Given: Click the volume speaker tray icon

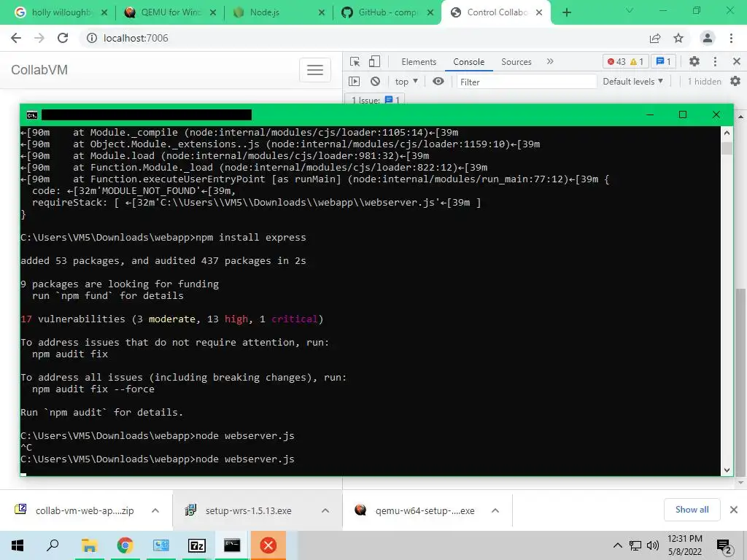Looking at the screenshot, I should (x=653, y=545).
